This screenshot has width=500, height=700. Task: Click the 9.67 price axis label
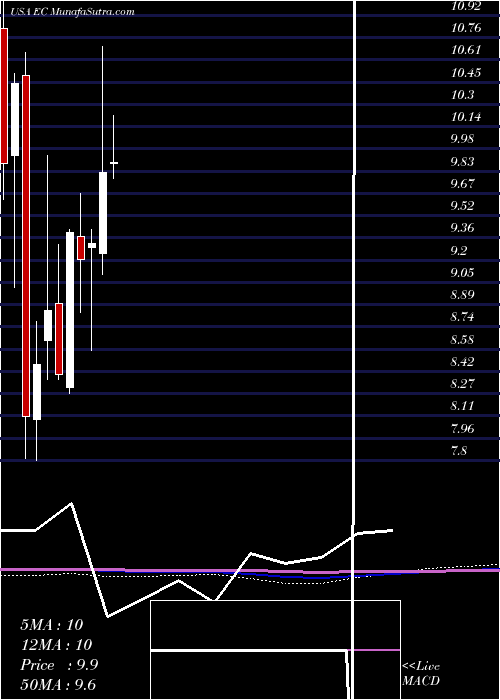coord(462,183)
